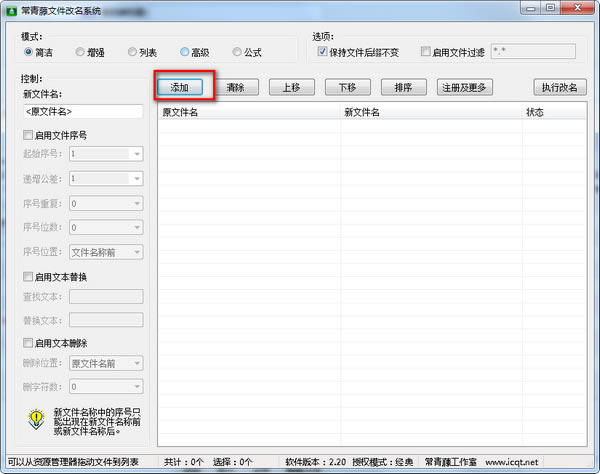The width and height of the screenshot is (600, 474).
Task: Click the 查找文本 input field
Action: (106, 296)
